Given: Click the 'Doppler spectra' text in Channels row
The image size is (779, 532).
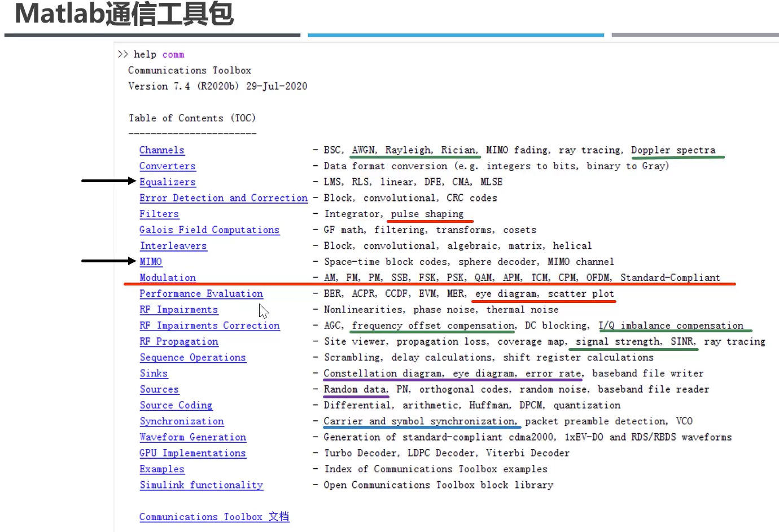Looking at the screenshot, I should point(673,150).
